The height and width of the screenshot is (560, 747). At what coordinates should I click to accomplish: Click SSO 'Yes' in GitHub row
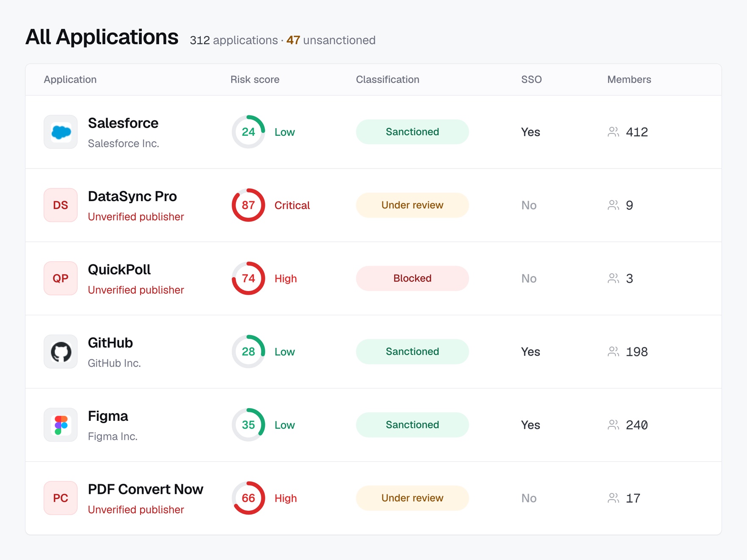coord(531,352)
